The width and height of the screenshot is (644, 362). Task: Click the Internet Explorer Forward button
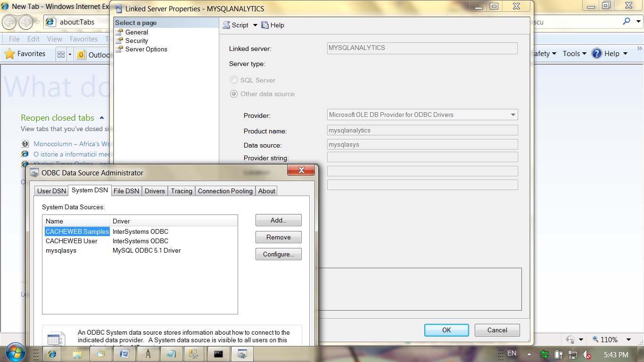point(26,22)
